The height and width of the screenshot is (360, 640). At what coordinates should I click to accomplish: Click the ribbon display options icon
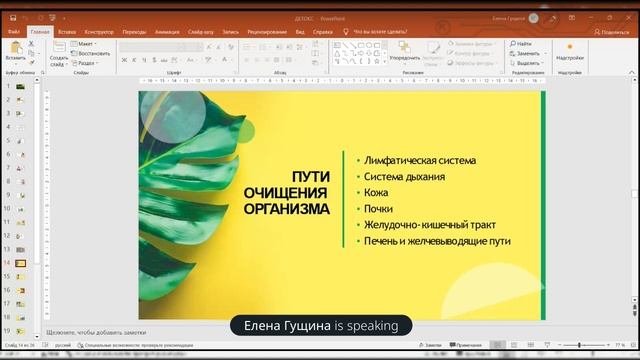point(572,18)
